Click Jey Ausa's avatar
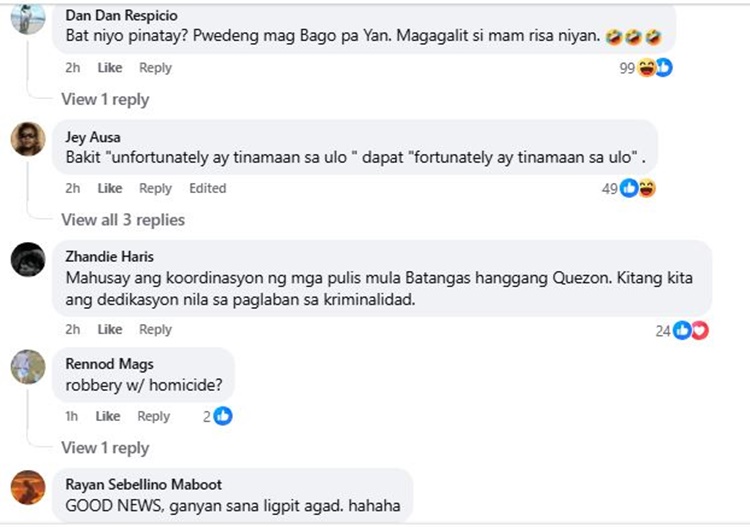The image size is (750, 527). click(28, 139)
